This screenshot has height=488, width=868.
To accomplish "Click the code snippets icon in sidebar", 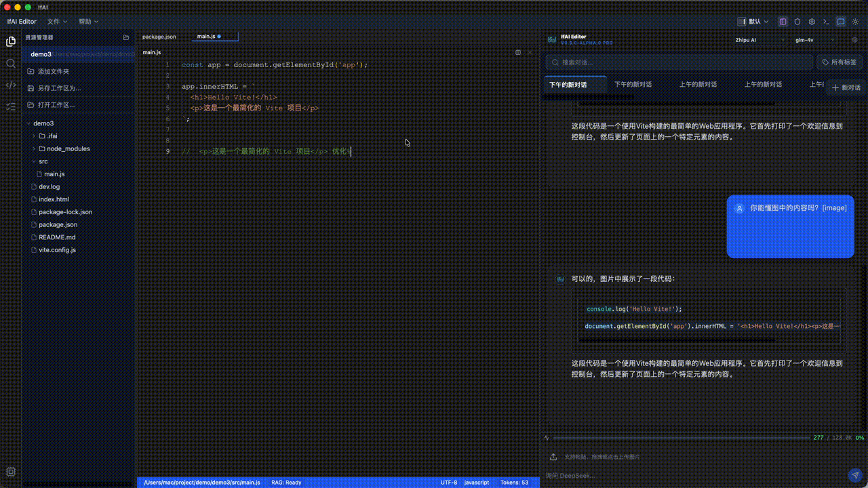I will point(11,85).
